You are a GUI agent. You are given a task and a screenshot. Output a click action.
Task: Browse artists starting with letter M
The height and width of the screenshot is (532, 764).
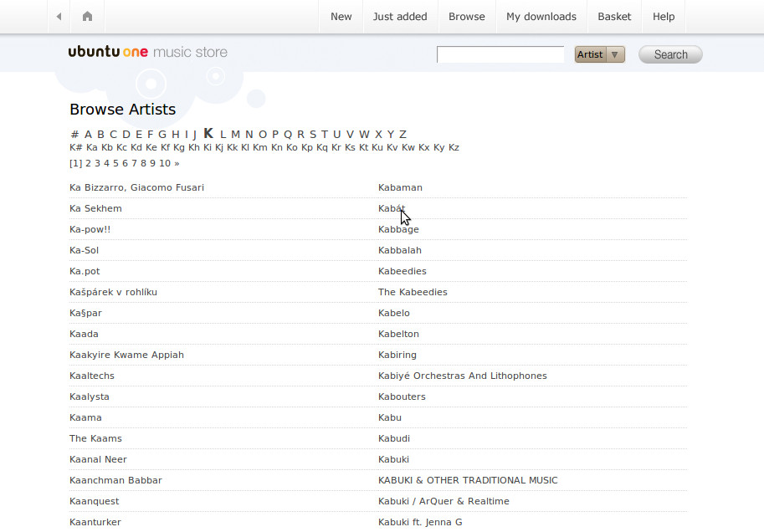point(235,135)
